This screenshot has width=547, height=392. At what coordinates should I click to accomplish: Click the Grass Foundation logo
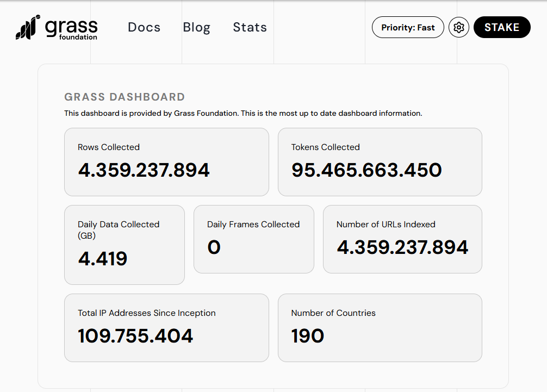tap(57, 27)
